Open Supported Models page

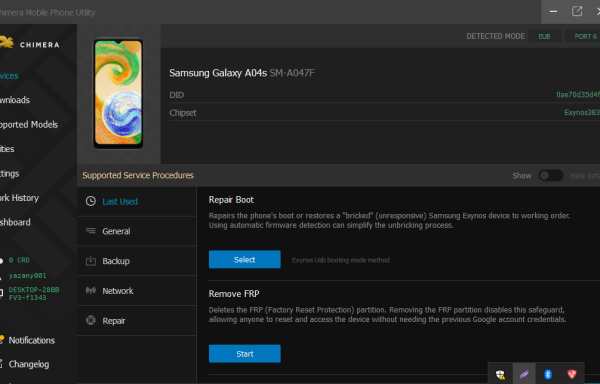[x=29, y=125]
